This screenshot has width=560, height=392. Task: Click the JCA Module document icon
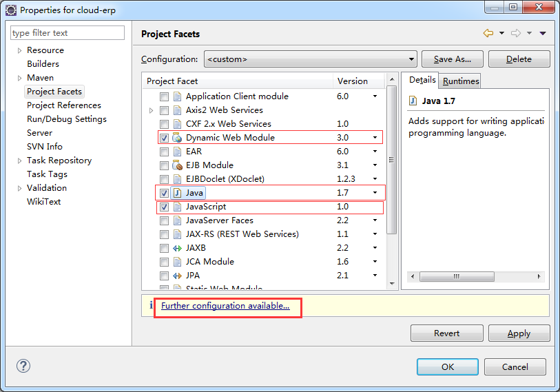point(177,262)
